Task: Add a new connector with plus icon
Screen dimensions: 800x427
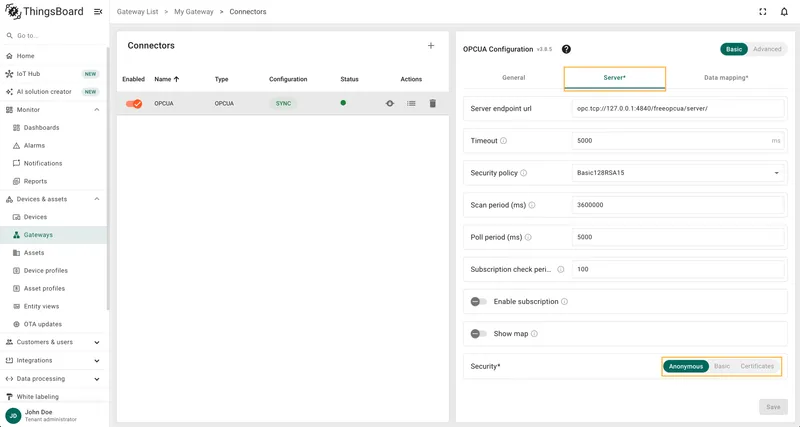Action: [x=431, y=45]
